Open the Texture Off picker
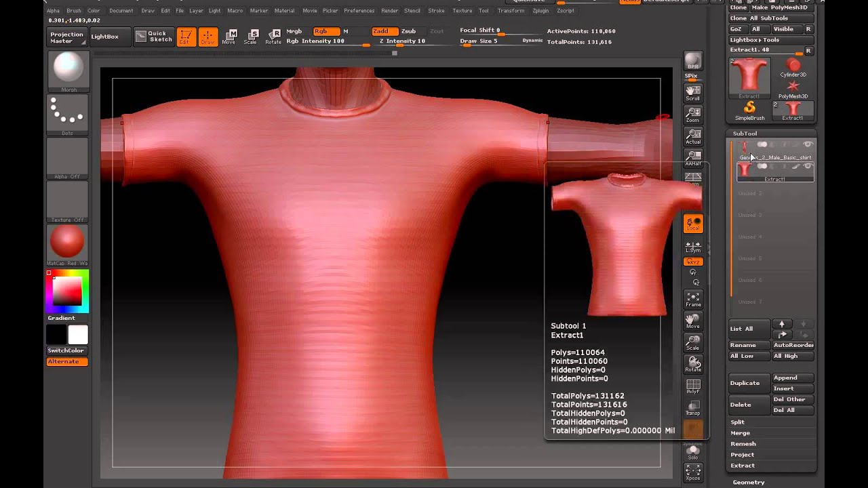 [x=67, y=202]
